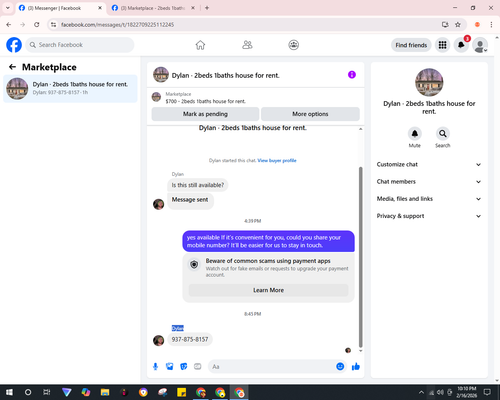Click the $700 - 2beds 1baths listing text
The width and height of the screenshot is (500, 400).
tap(206, 101)
